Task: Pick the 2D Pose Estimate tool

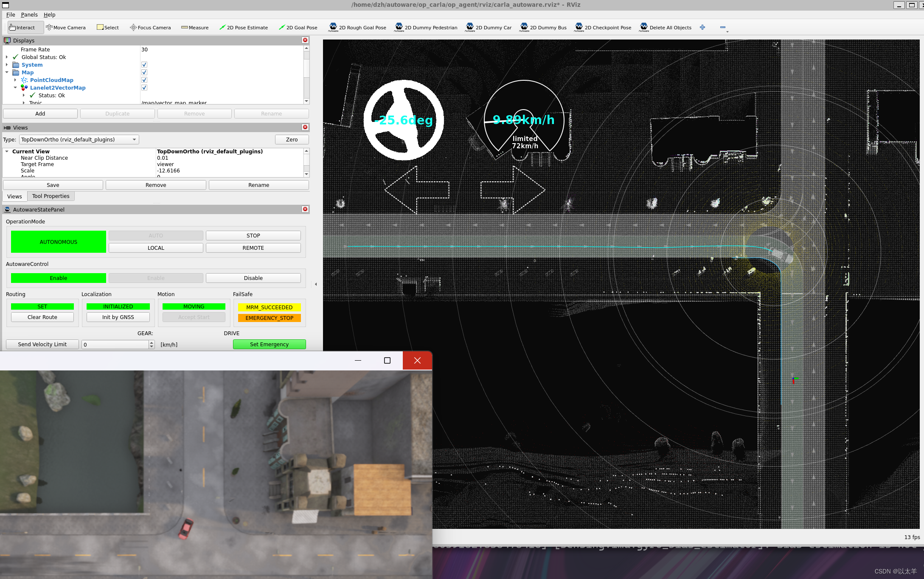Action: (244, 28)
